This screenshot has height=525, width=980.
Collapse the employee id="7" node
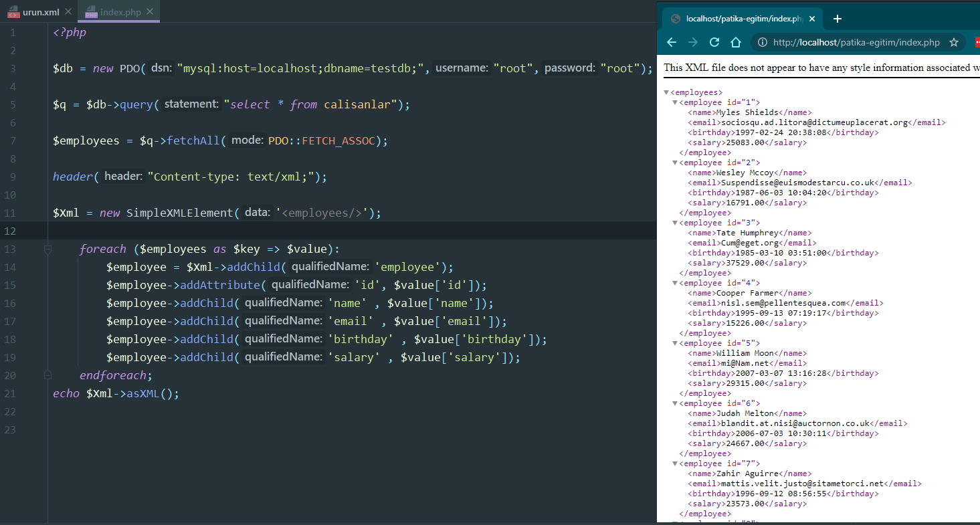(675, 463)
